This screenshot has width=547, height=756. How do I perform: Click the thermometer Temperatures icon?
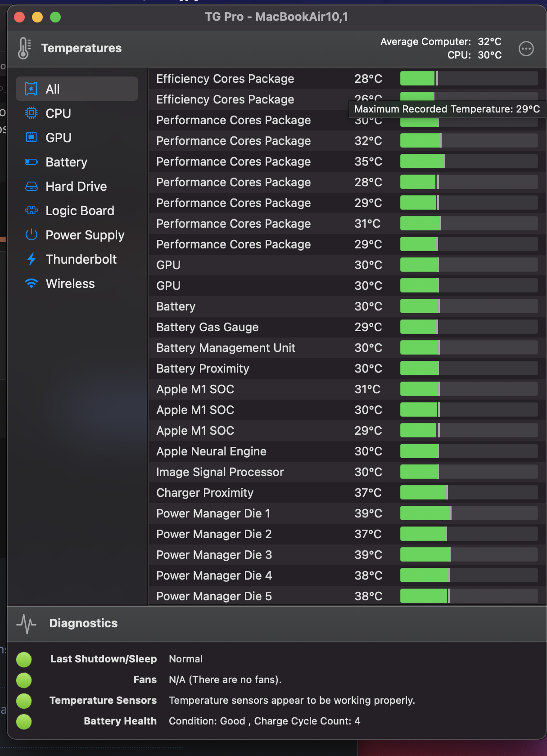[x=24, y=48]
